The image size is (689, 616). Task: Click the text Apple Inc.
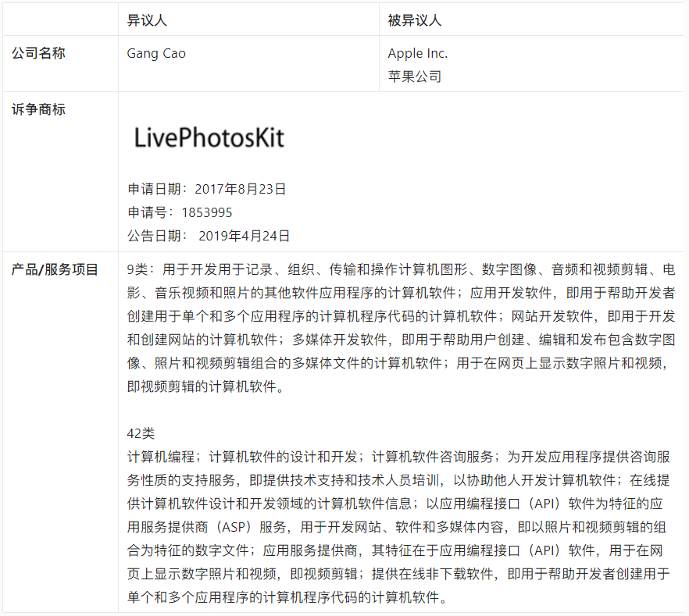pyautogui.click(x=417, y=53)
